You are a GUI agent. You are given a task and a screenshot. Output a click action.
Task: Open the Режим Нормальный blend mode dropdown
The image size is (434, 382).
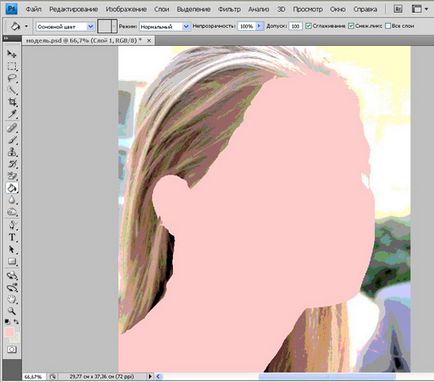pos(164,26)
